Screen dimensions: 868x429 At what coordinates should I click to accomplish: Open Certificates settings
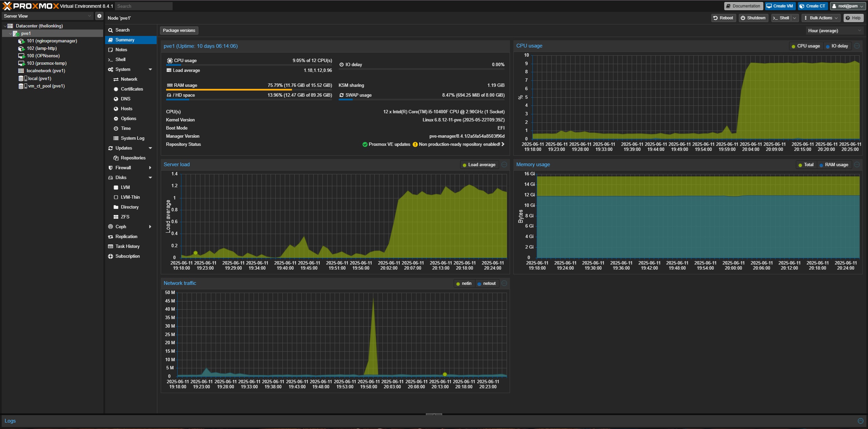(131, 89)
